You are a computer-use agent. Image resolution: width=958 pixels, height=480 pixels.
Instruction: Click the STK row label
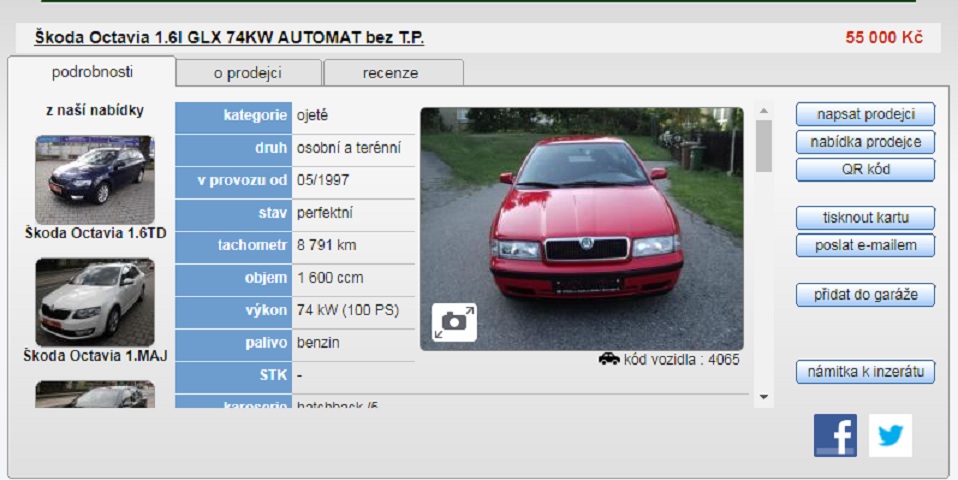(x=272, y=375)
